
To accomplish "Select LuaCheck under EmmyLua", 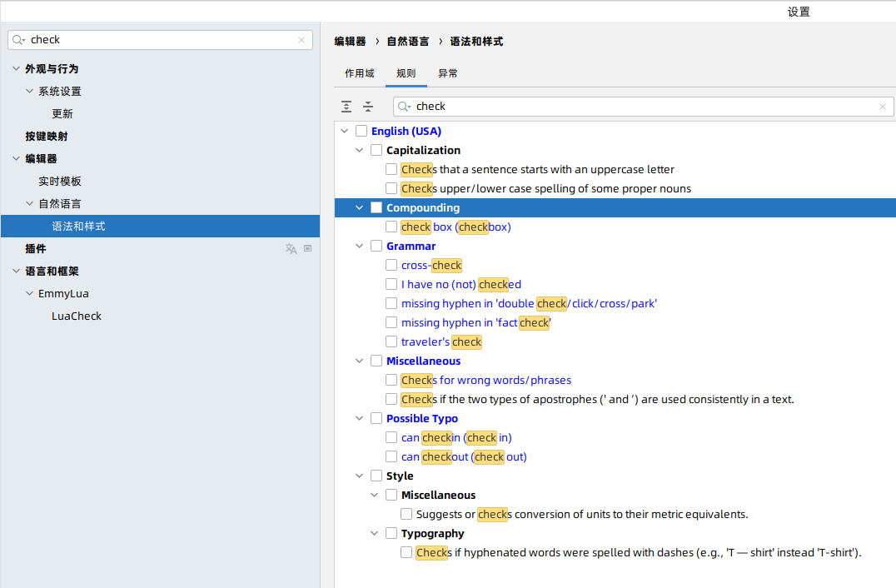I will (x=77, y=316).
